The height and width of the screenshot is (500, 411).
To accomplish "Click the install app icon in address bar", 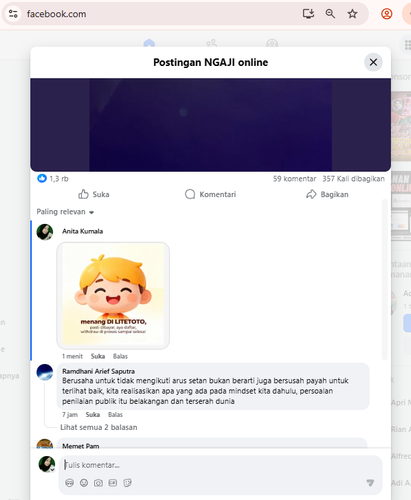I will tap(308, 14).
